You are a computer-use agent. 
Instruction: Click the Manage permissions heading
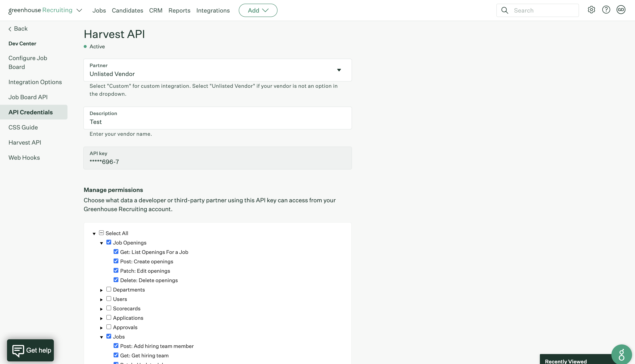point(113,190)
